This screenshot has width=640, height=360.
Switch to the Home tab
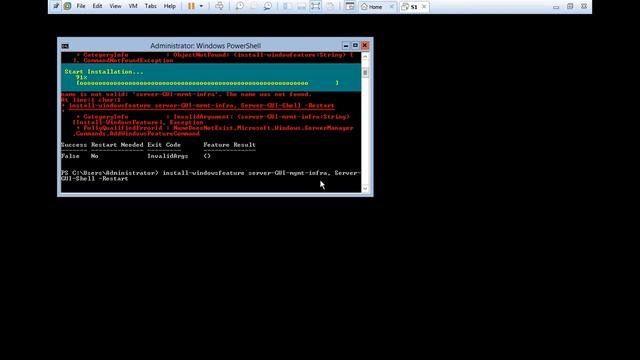tap(372, 7)
